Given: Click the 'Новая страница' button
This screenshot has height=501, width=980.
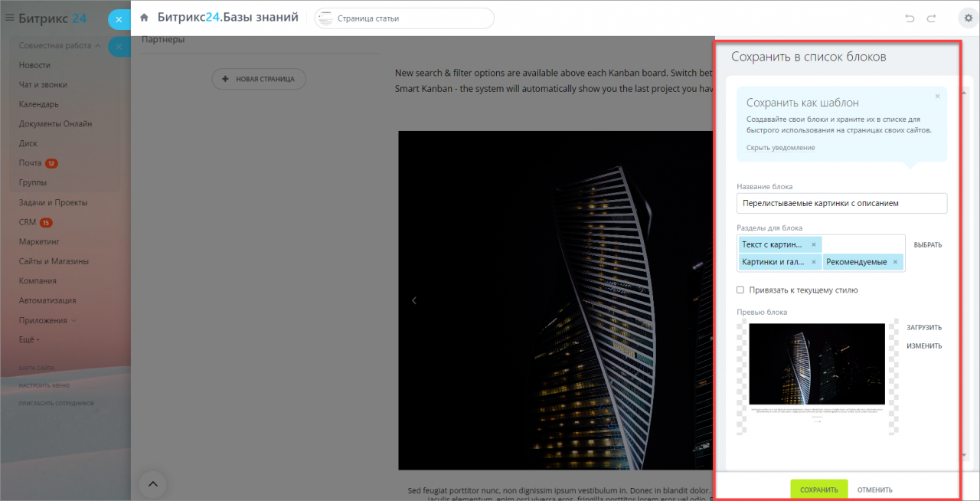Looking at the screenshot, I should (x=259, y=79).
